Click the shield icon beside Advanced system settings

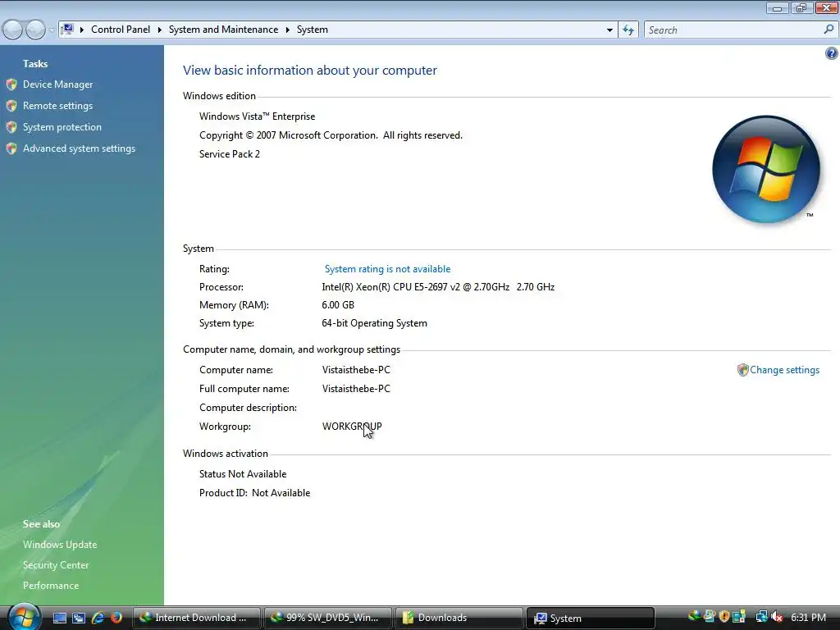[x=11, y=149]
